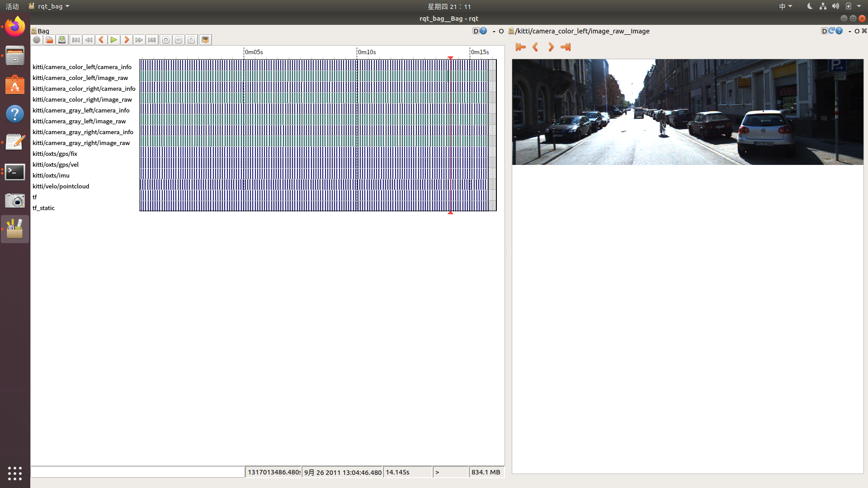Screen dimensions: 868x488
Task: Open the Chinese input method menu
Action: [785, 6]
